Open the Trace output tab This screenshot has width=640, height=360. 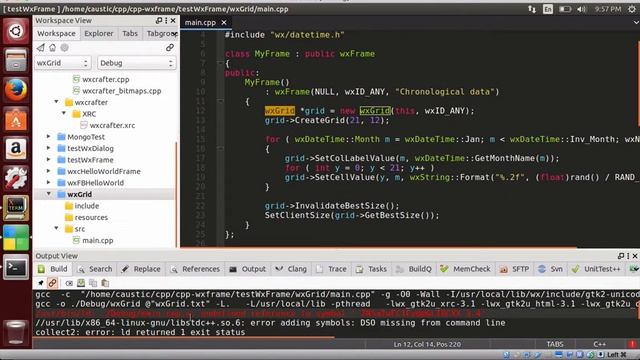(x=331, y=269)
